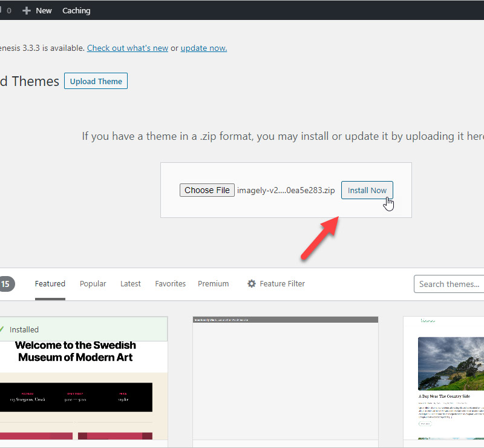Open the installed Swedish Museum theme thumbnail
The width and height of the screenshot is (484, 448).
pyautogui.click(x=83, y=390)
